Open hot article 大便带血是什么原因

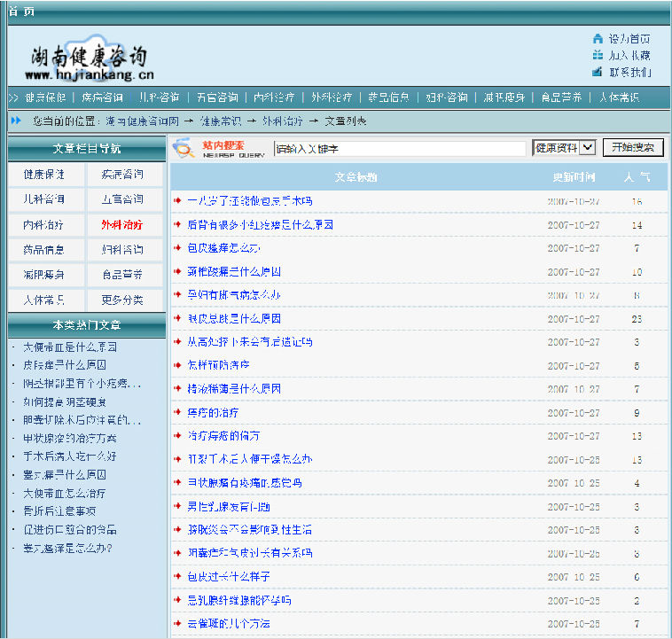70,347
